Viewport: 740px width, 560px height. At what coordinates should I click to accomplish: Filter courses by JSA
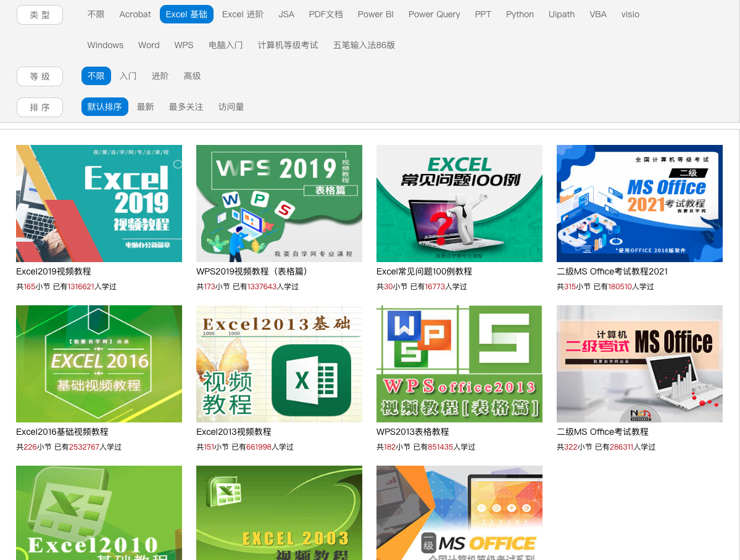point(286,14)
